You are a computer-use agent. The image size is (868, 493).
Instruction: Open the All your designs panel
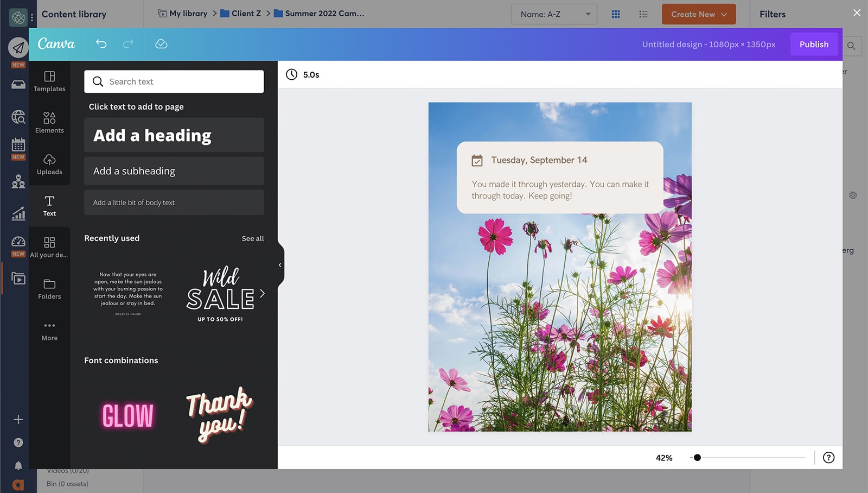coord(49,248)
